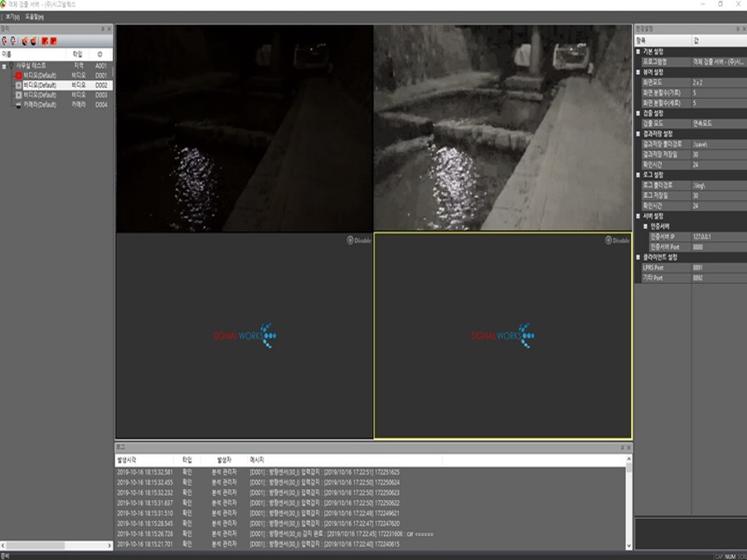Edit the LPRS Port value 8891
This screenshot has height=560, width=747.
pyautogui.click(x=719, y=268)
